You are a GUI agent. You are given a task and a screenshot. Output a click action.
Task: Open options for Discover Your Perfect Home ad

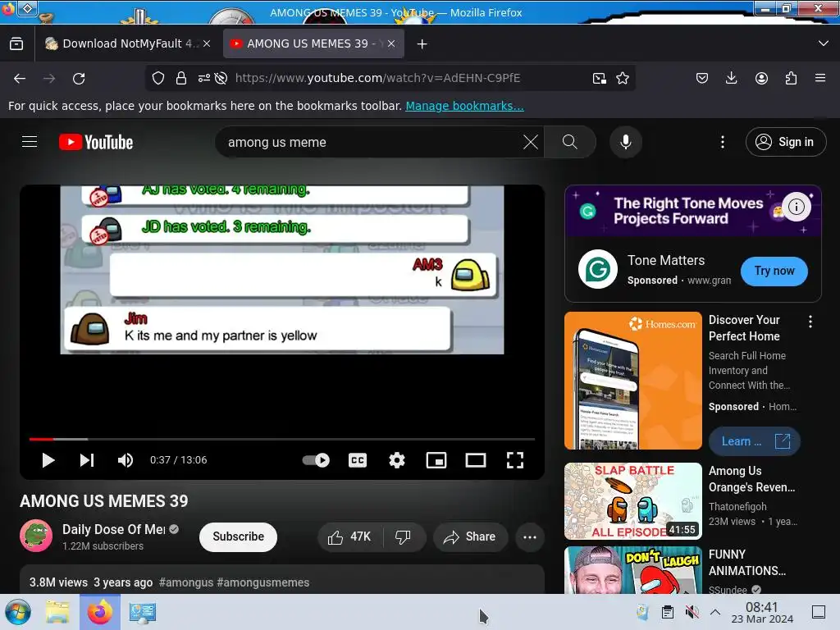point(810,322)
